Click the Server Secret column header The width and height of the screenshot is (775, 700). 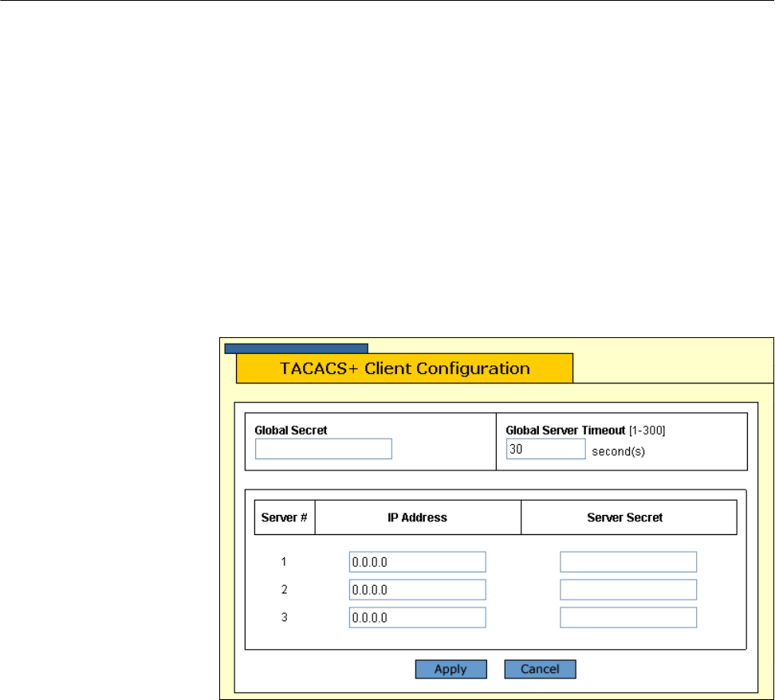click(628, 517)
